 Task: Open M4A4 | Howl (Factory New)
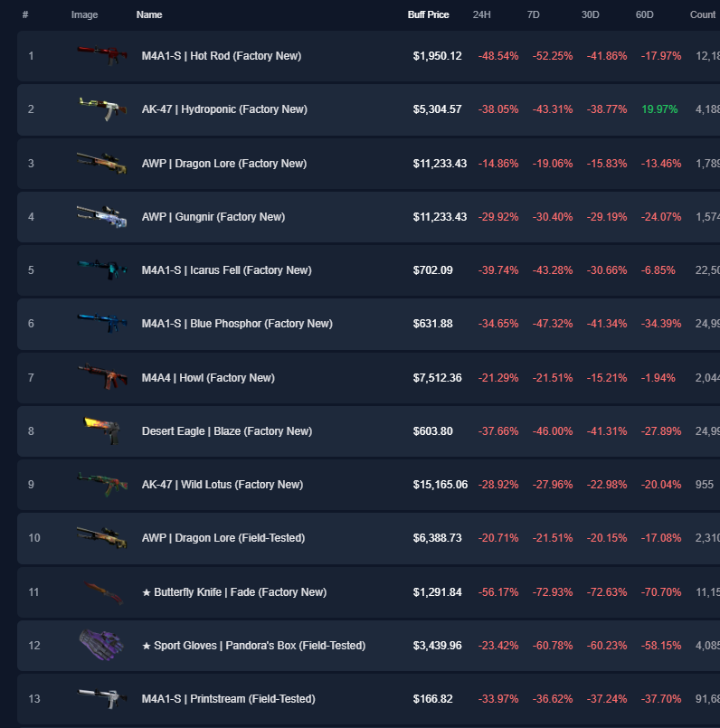(x=208, y=378)
